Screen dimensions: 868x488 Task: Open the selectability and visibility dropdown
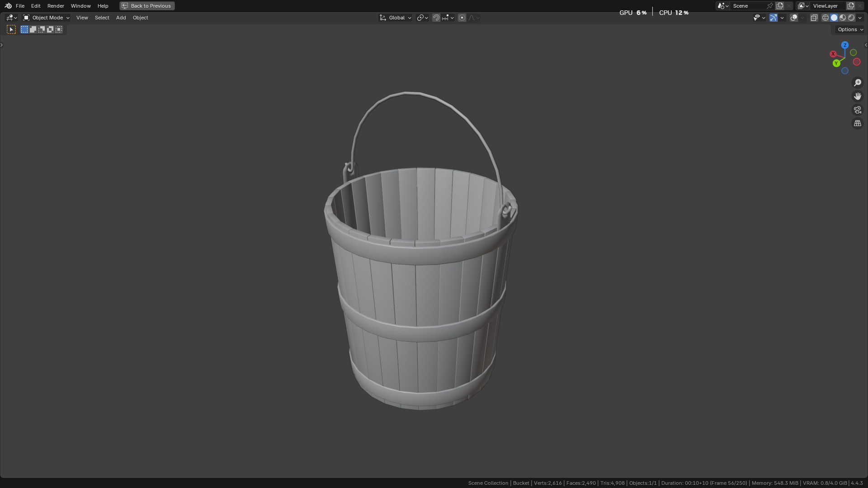pos(759,18)
